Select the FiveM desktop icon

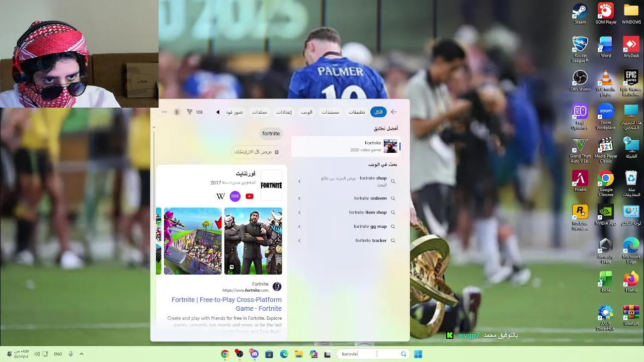pos(580,182)
